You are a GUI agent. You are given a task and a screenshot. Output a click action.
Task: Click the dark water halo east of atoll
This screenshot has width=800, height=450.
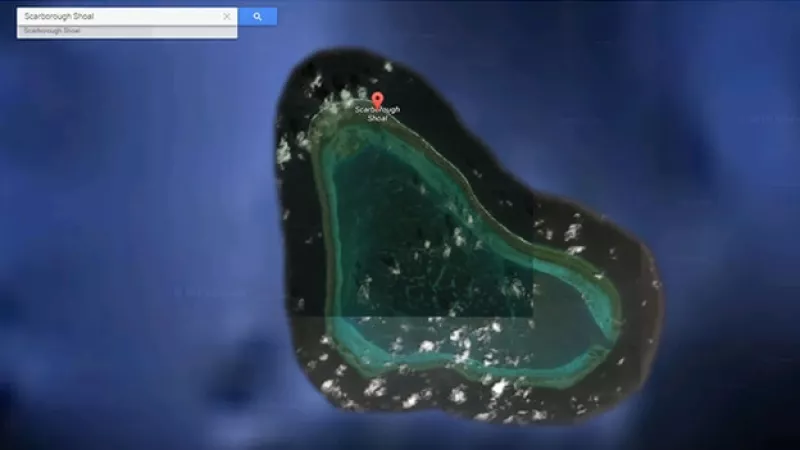pos(640,270)
